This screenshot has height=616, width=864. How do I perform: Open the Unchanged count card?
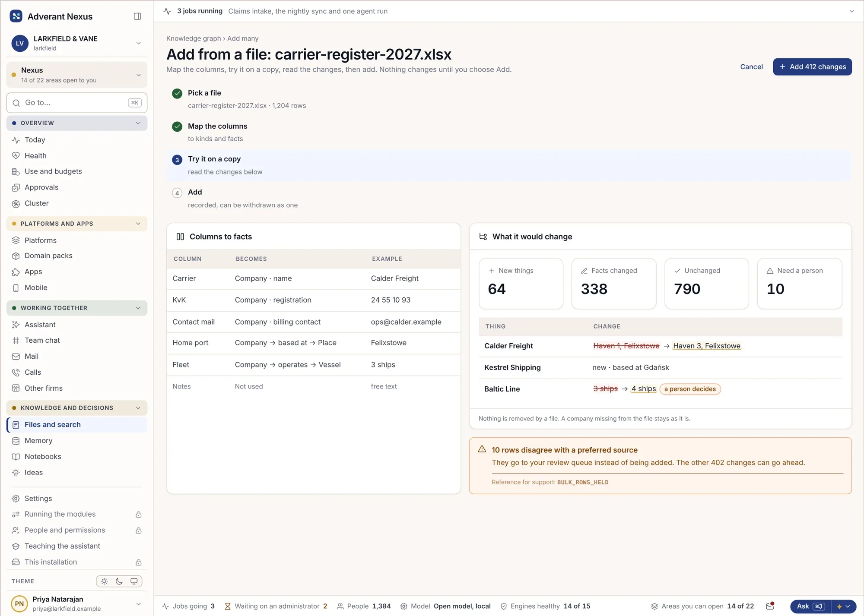point(706,284)
